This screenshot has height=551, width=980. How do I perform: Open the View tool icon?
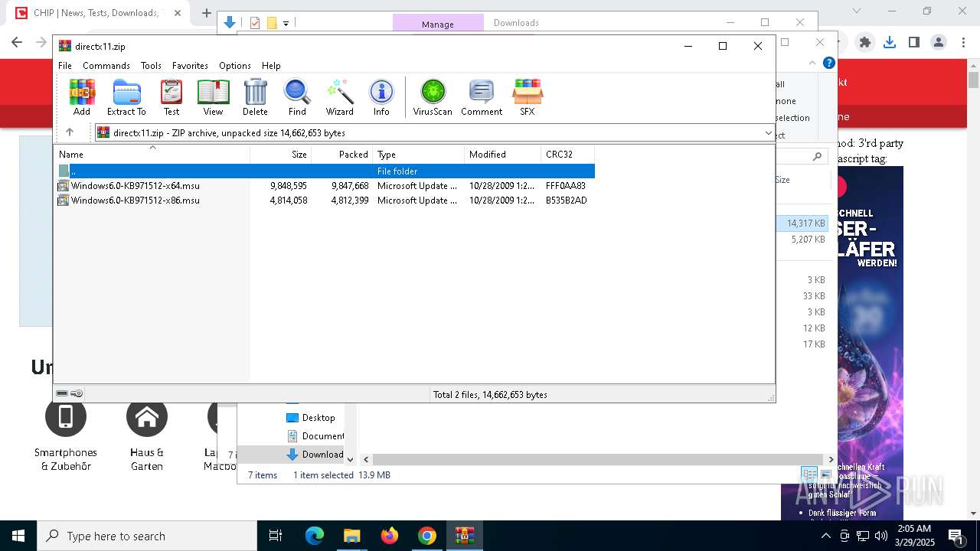point(213,97)
